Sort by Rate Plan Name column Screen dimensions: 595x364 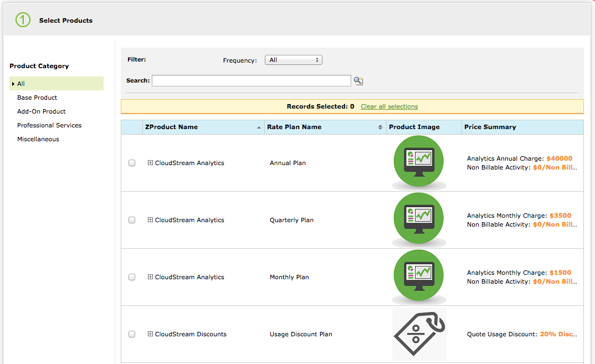tap(325, 127)
